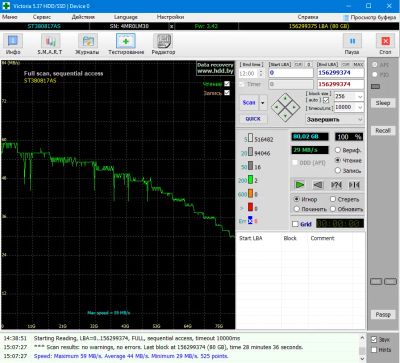Stop the scan with the Стоп button

385,44
